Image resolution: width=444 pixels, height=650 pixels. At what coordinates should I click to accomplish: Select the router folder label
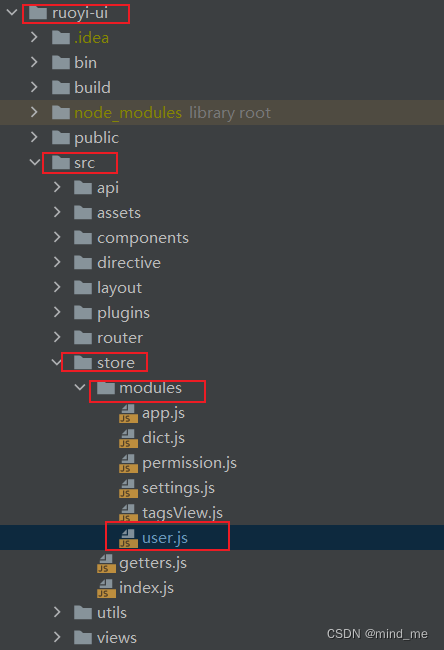pos(120,338)
